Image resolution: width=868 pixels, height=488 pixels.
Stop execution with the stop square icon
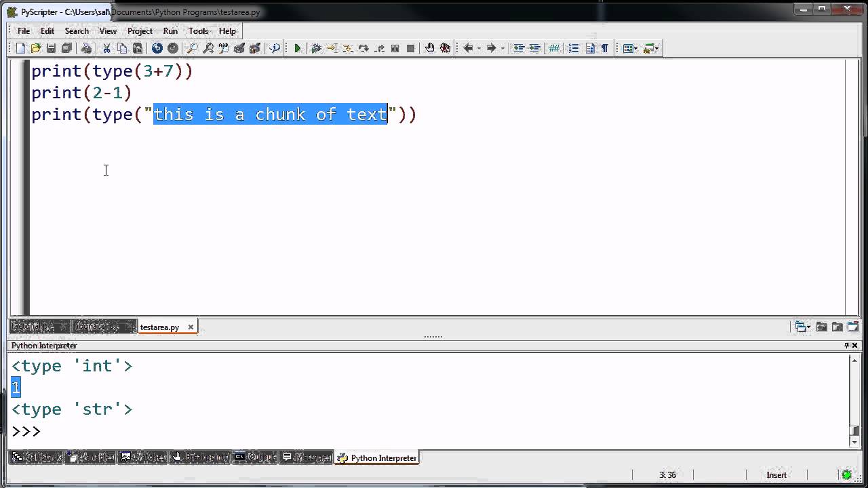410,48
